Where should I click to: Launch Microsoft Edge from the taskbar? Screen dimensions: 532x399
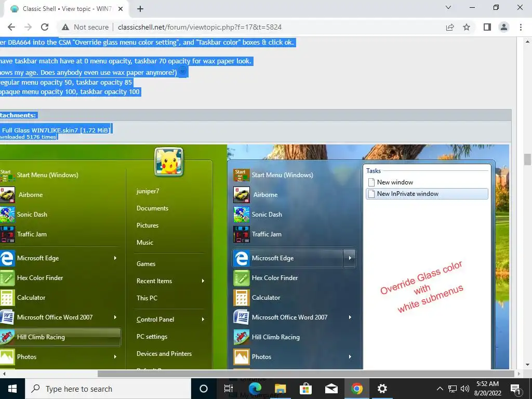tap(255, 389)
